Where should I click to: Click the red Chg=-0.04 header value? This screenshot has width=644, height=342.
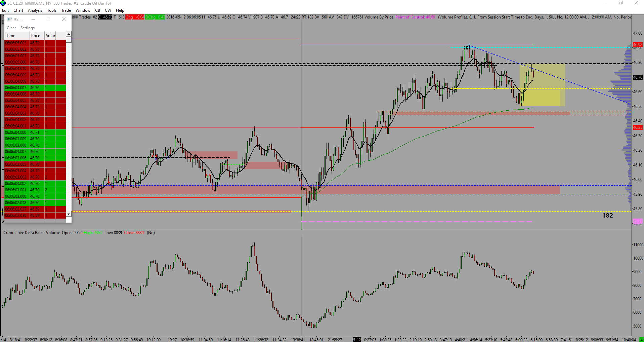click(x=135, y=17)
